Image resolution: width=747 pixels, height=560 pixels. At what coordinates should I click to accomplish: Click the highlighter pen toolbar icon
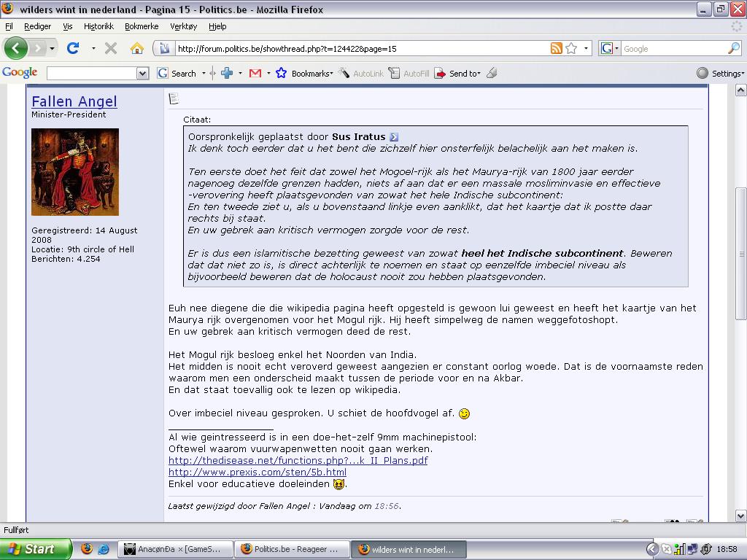pyautogui.click(x=492, y=74)
